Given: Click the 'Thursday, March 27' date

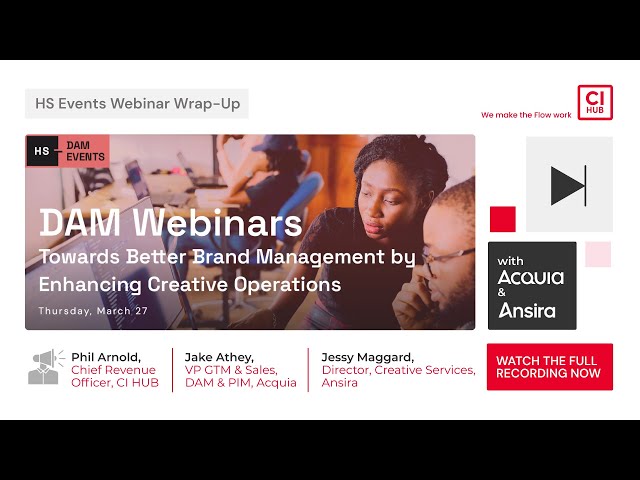Looking at the screenshot, I should point(93,311).
